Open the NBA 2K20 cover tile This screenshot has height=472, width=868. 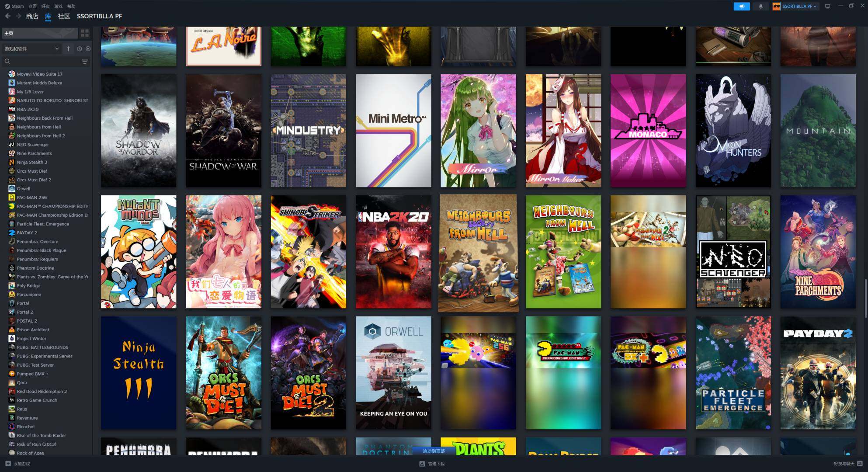coord(393,252)
